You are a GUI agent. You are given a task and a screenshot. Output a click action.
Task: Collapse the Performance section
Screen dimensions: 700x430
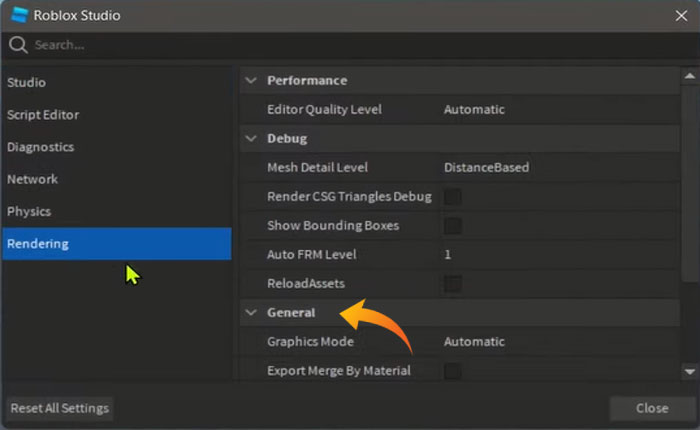[251, 80]
